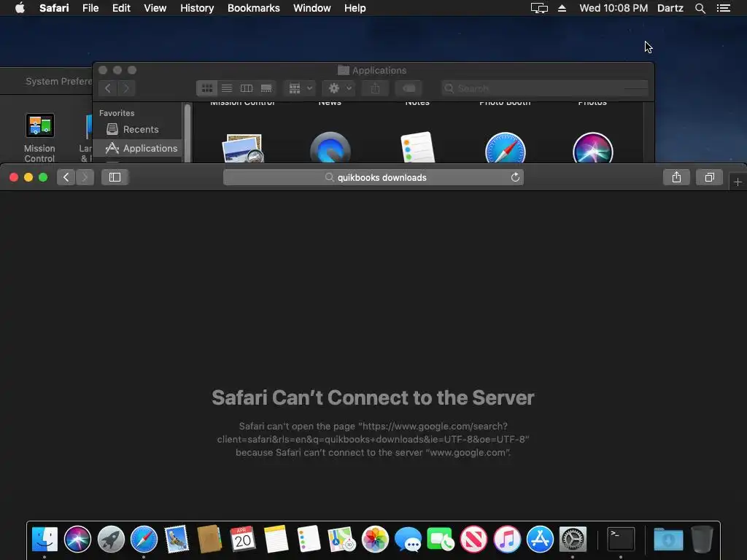Reload the page in Safari
The image size is (747, 560).
point(515,177)
